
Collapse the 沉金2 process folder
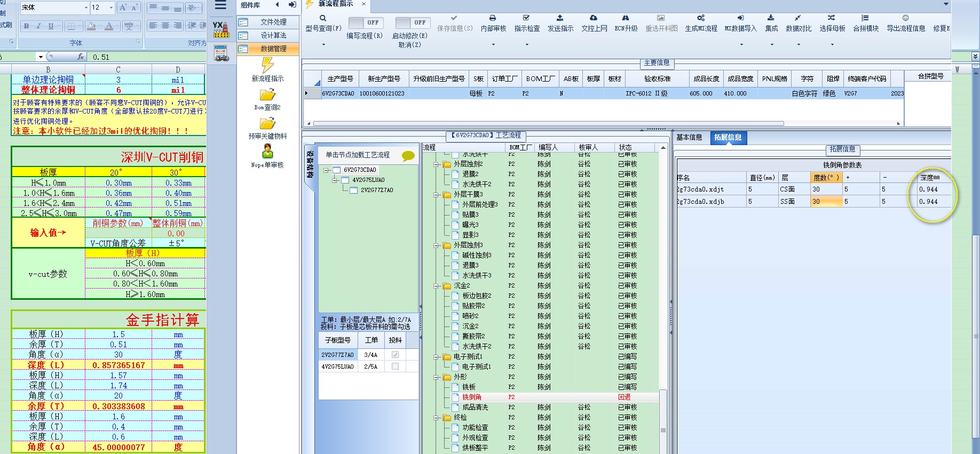[x=436, y=286]
